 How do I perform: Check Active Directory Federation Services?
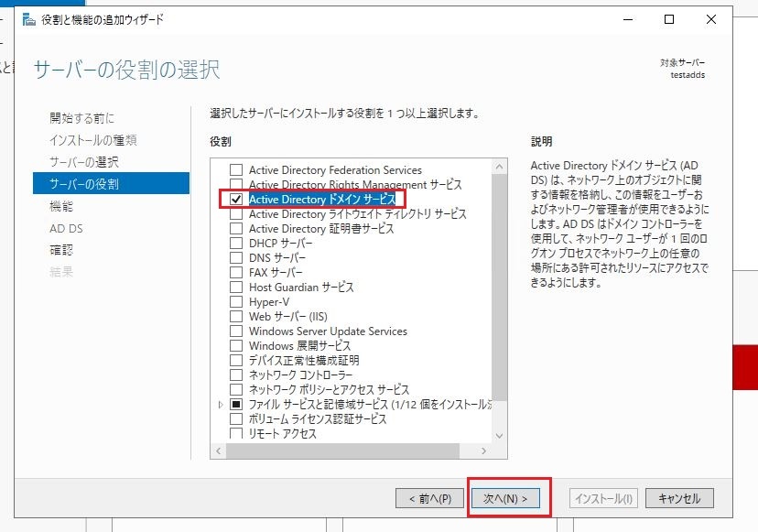coord(236,169)
